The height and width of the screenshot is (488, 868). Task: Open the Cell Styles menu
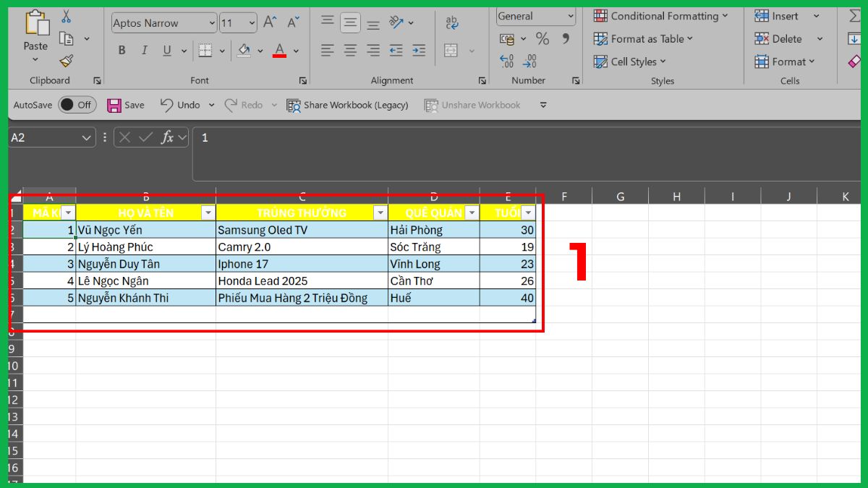coord(629,61)
